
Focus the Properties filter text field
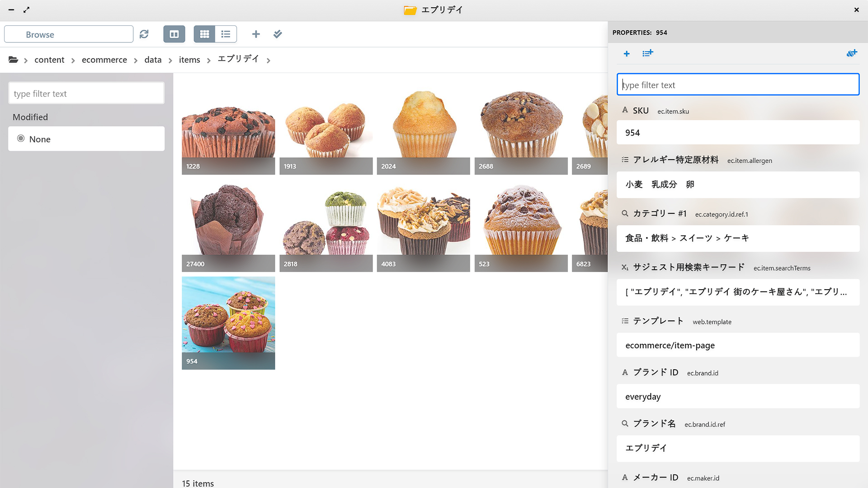click(738, 84)
